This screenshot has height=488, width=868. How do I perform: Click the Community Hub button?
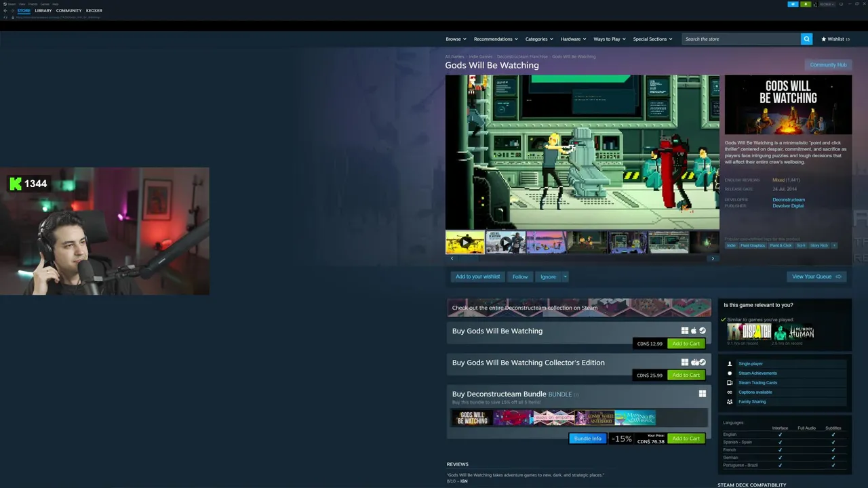[828, 65]
